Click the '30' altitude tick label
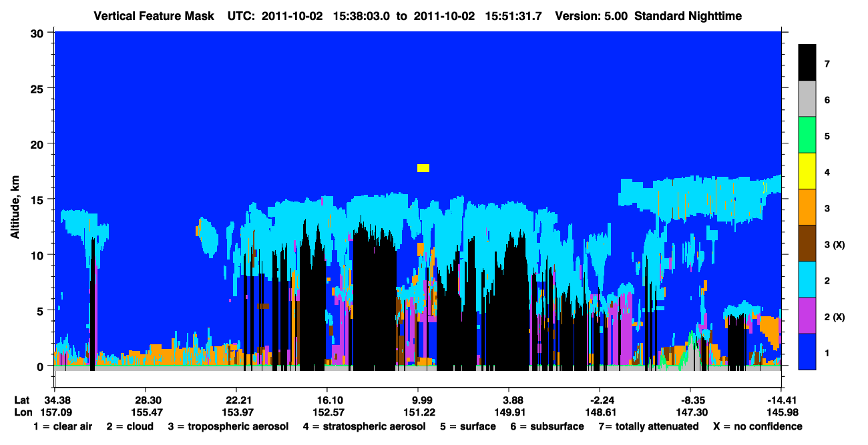 (x=39, y=32)
